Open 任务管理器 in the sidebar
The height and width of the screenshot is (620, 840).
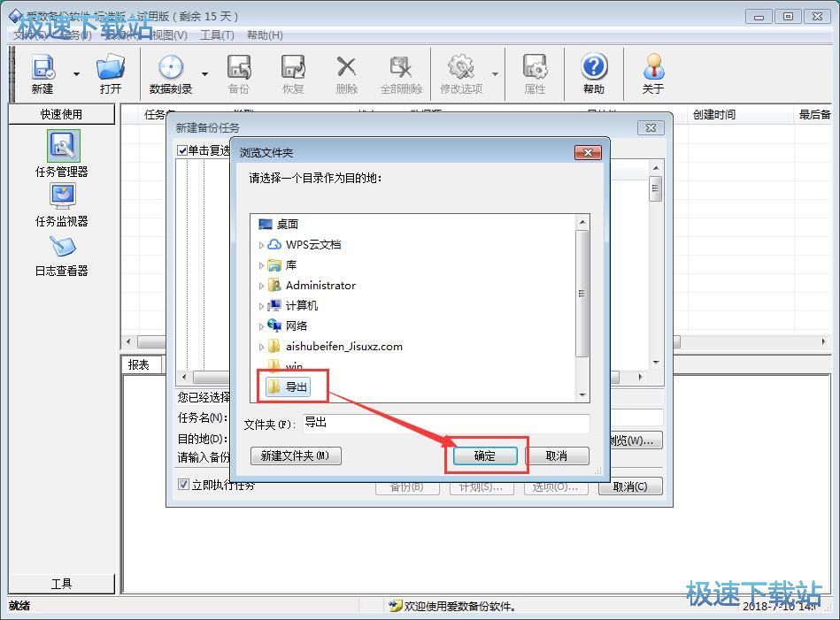[62, 152]
